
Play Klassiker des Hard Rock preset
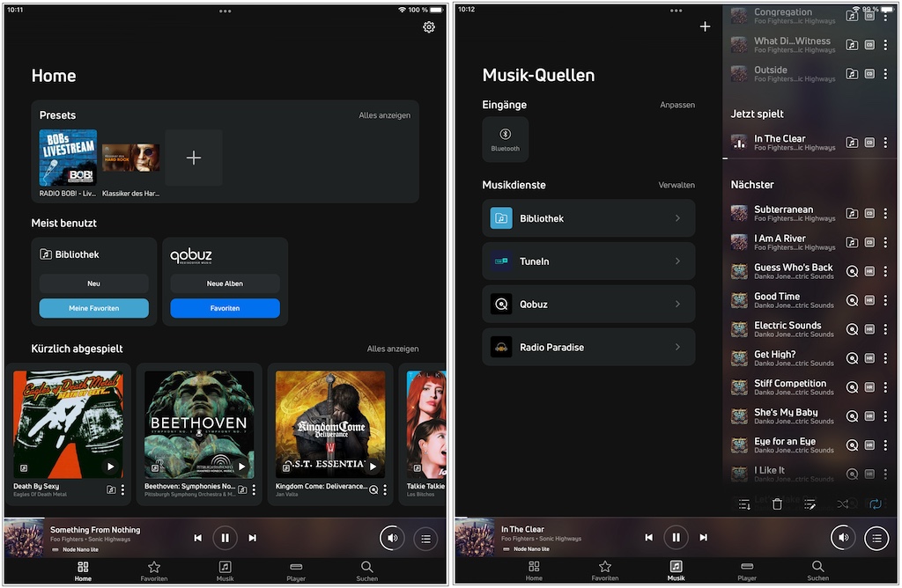coord(130,158)
